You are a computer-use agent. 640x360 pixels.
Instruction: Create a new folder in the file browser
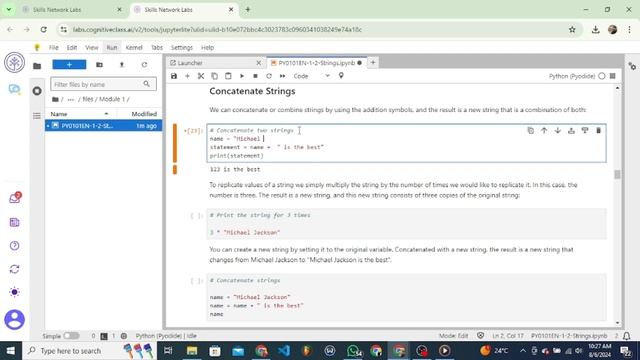[99, 64]
